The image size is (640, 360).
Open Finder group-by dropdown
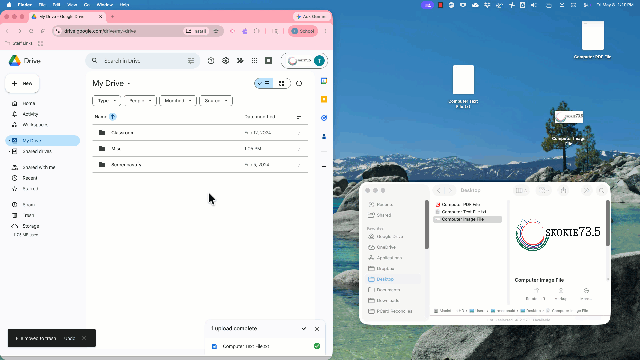(x=544, y=190)
